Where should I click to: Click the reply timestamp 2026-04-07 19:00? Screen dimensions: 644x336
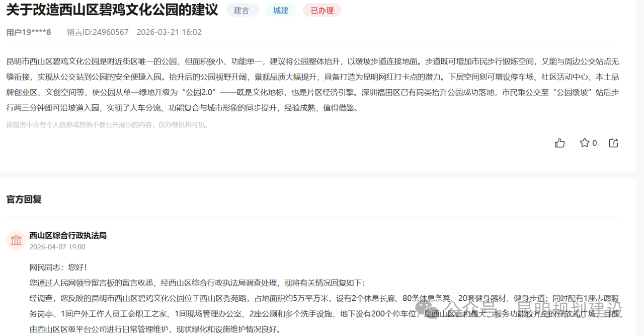(57, 247)
